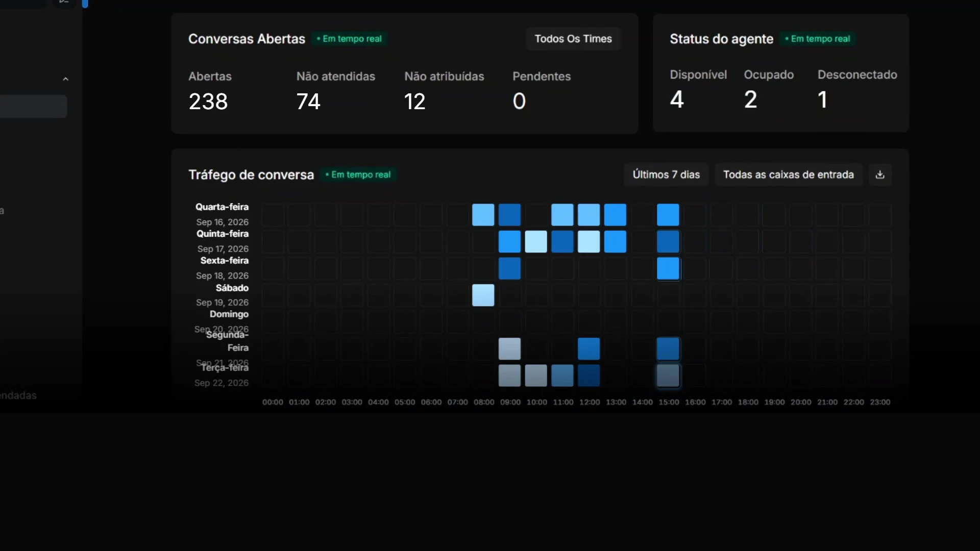
Task: Click the Sábado row label
Action: (x=232, y=288)
